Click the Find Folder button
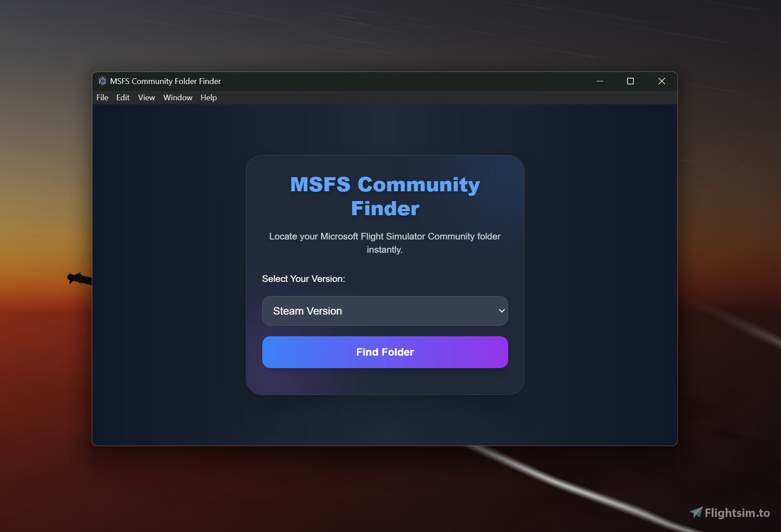This screenshot has height=532, width=781. click(x=385, y=352)
